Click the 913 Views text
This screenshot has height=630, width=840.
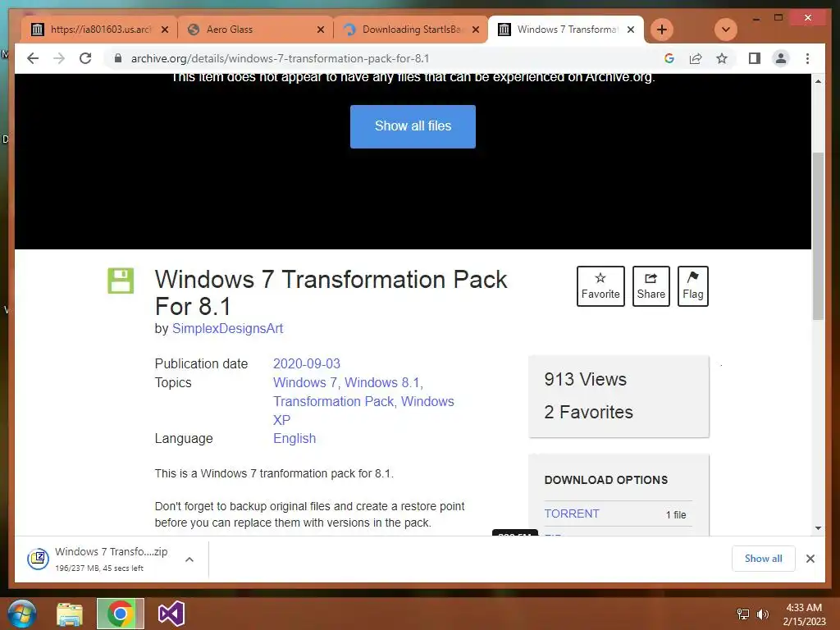pos(585,379)
